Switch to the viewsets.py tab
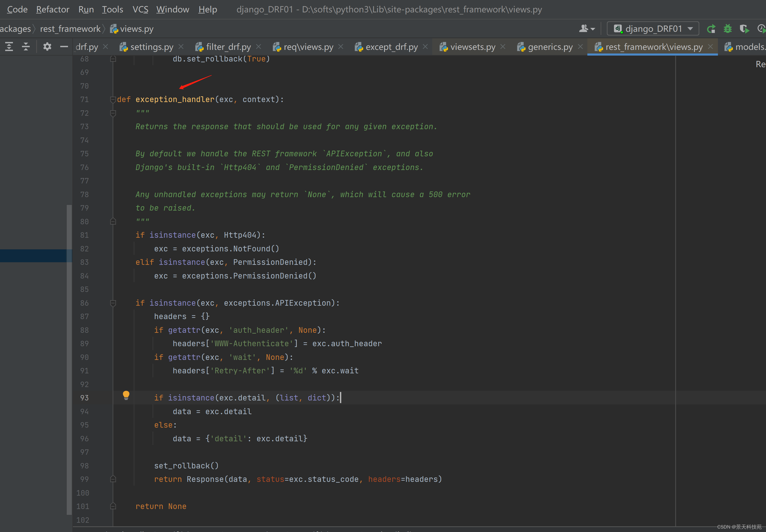766x532 pixels. click(473, 47)
